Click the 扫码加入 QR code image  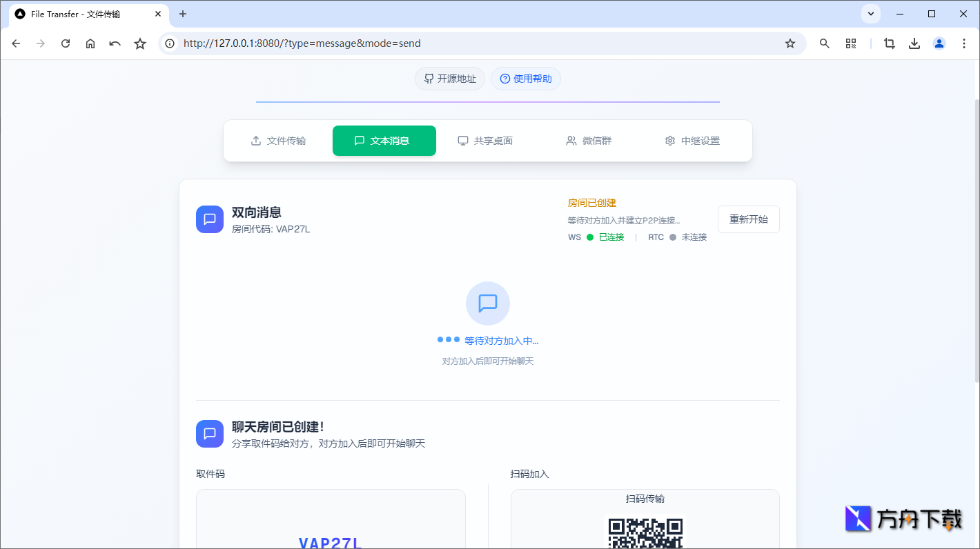644,535
